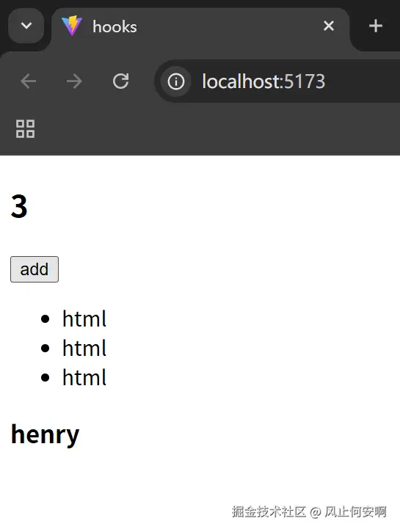400x532 pixels.
Task: Go forward to next page
Action: 74,81
